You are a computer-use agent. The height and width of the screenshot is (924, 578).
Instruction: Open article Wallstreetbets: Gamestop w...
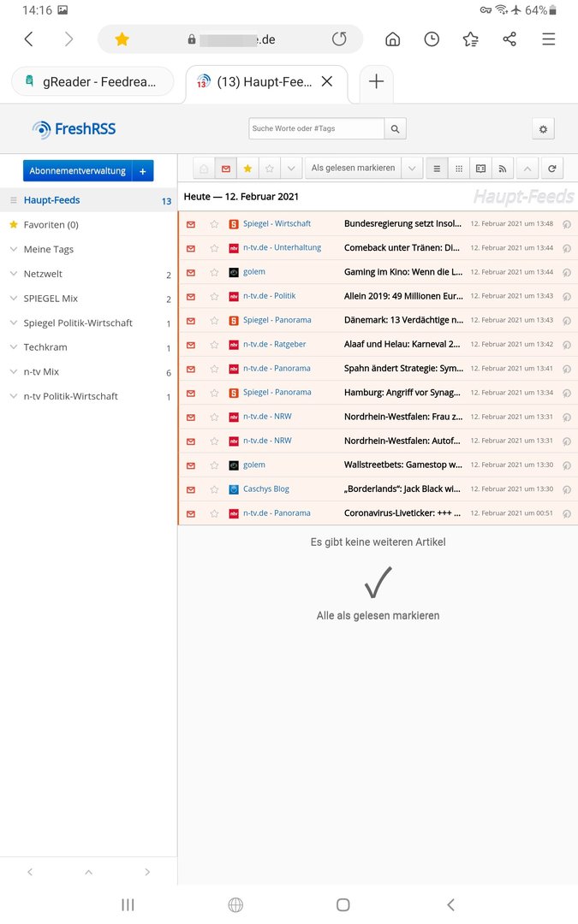(403, 465)
